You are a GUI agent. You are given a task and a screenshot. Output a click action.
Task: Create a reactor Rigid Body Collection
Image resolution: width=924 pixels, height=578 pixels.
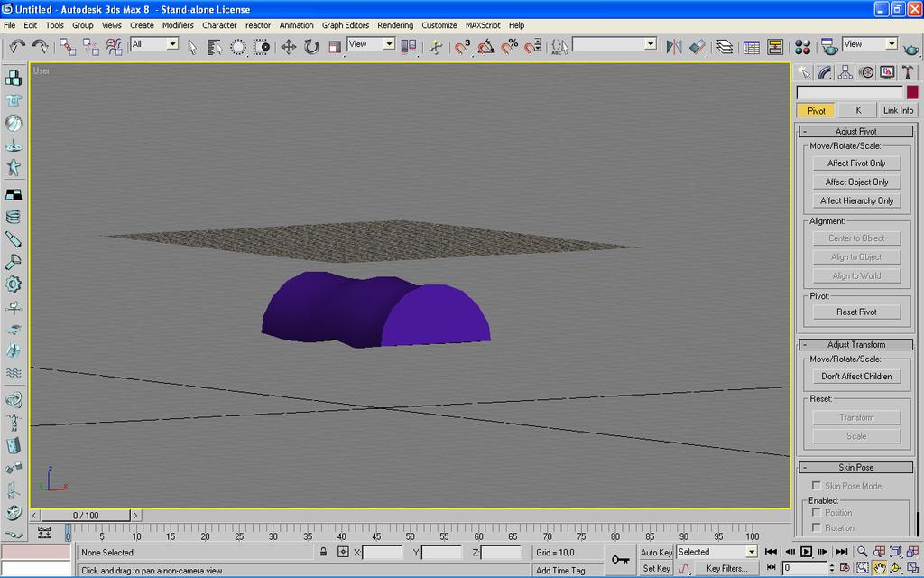[x=14, y=78]
